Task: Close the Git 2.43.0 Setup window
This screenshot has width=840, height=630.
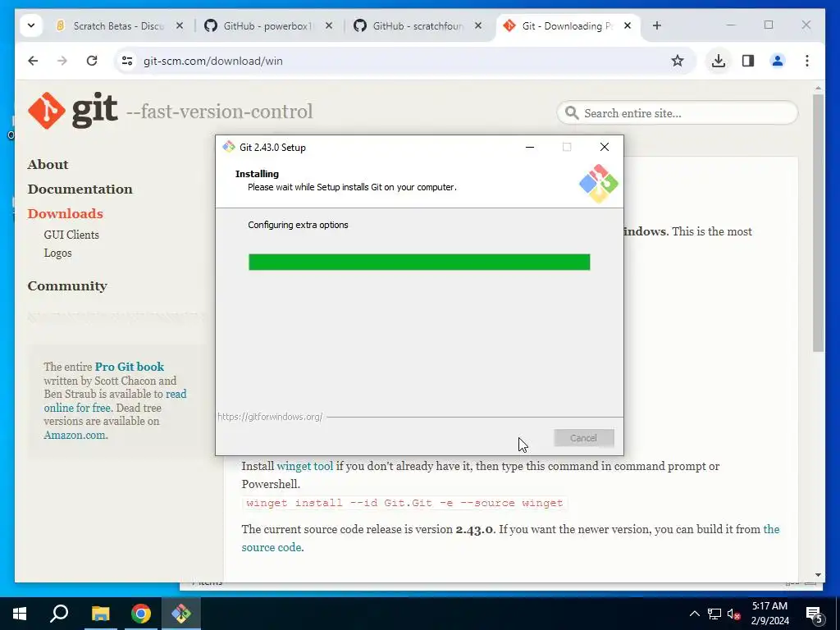Action: (605, 147)
